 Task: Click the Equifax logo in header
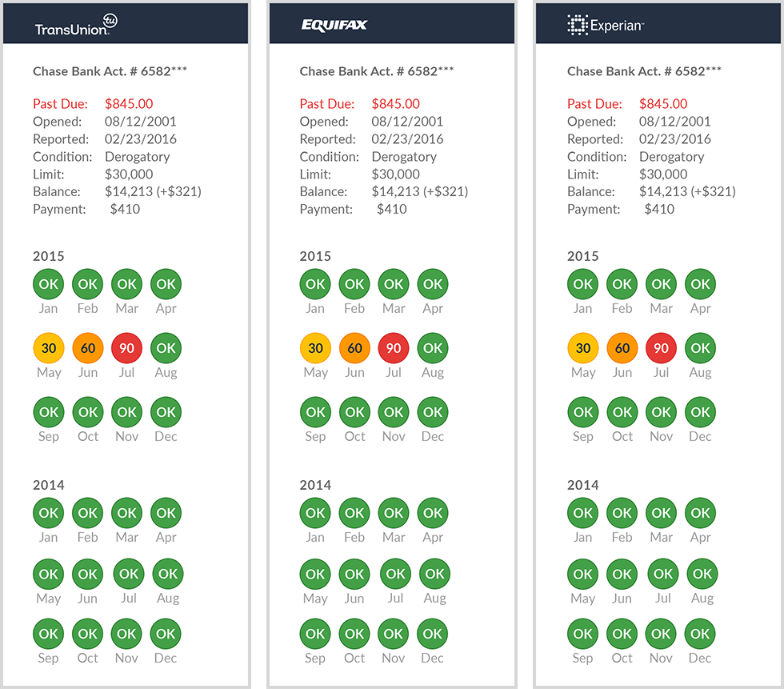(334, 25)
